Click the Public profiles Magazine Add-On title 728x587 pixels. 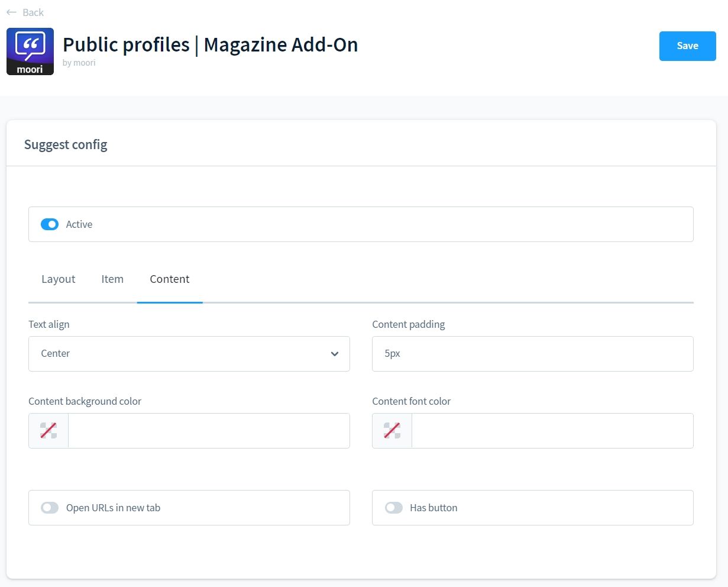coord(210,45)
